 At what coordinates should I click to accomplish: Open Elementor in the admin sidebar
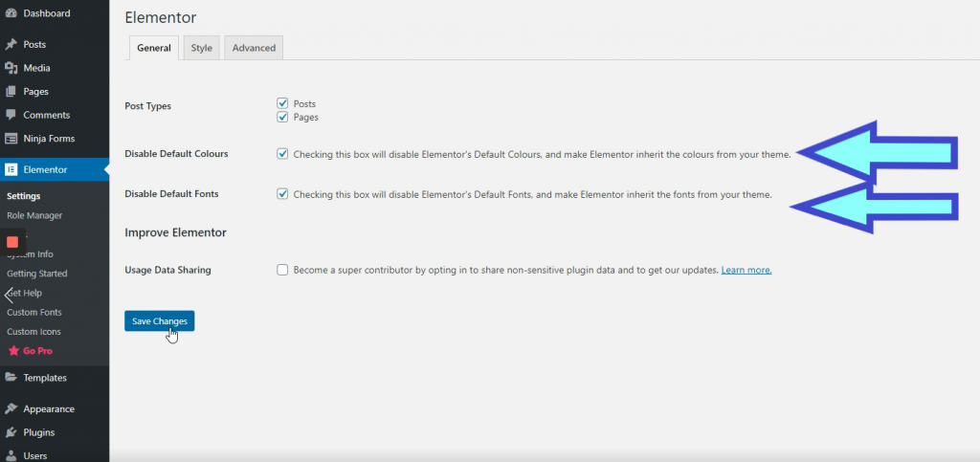[x=55, y=170]
